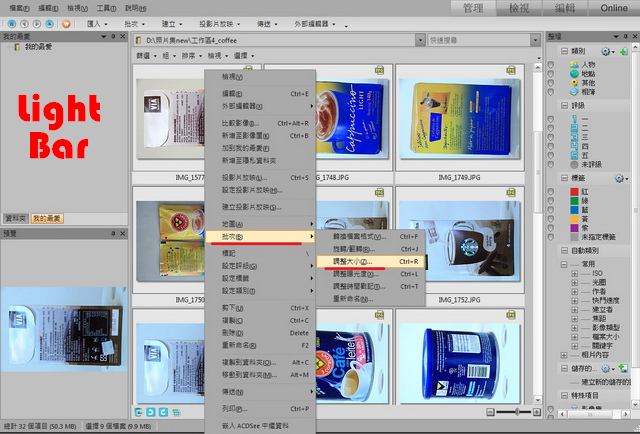
Task: Switch to the 資料夾 pane tab
Action: (15, 217)
